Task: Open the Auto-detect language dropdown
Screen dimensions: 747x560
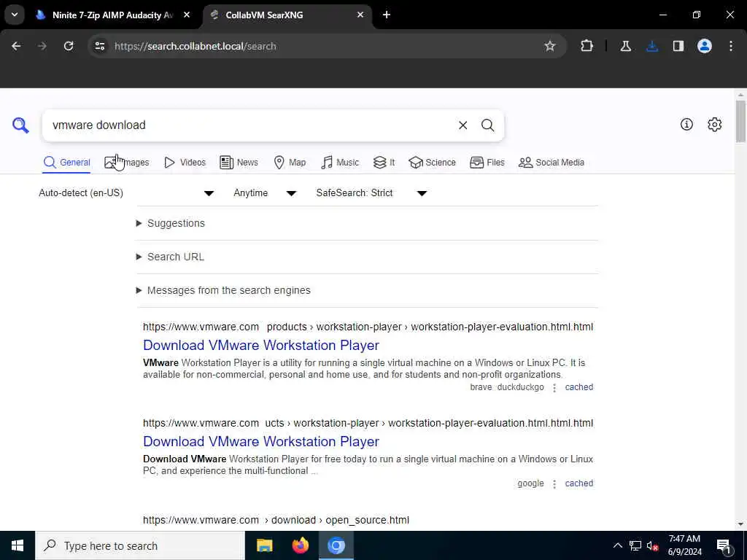Action: coord(126,192)
